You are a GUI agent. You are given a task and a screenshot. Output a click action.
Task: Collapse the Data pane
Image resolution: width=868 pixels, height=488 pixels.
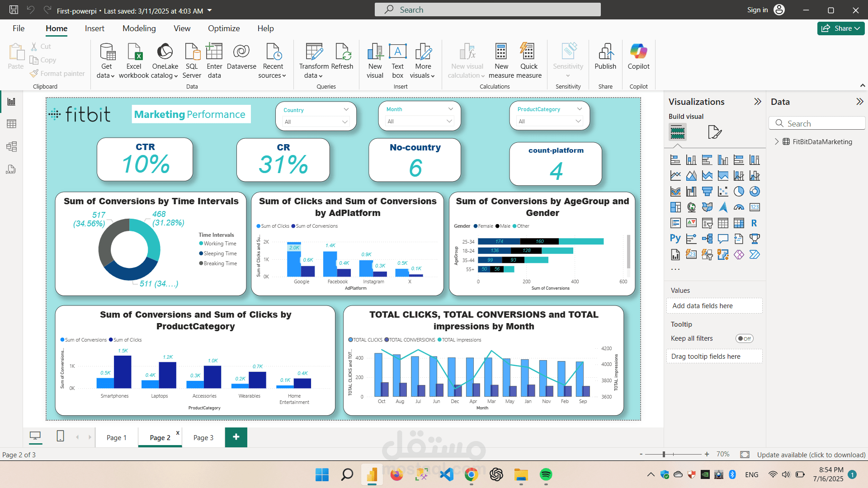(859, 102)
